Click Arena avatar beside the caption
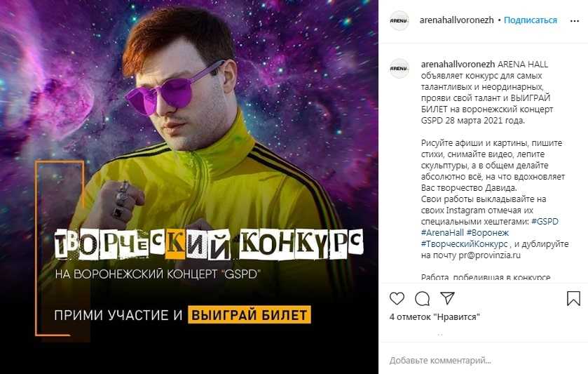 pos(399,68)
